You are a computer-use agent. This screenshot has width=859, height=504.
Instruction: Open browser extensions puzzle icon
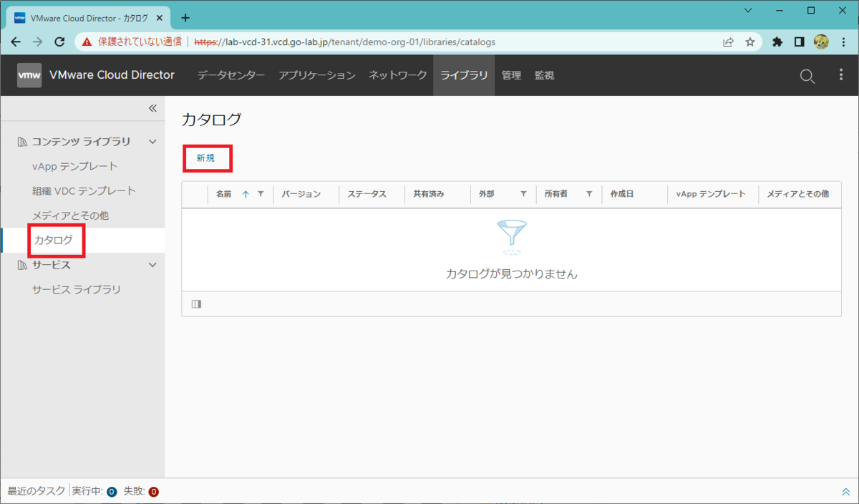[777, 42]
